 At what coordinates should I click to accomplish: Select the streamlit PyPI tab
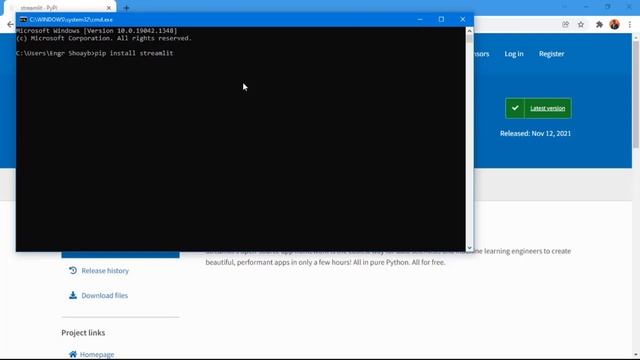point(61,8)
